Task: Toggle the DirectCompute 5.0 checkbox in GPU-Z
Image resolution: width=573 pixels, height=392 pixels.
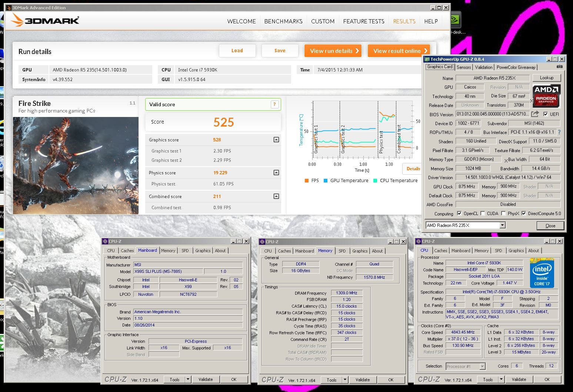Action: (x=524, y=213)
